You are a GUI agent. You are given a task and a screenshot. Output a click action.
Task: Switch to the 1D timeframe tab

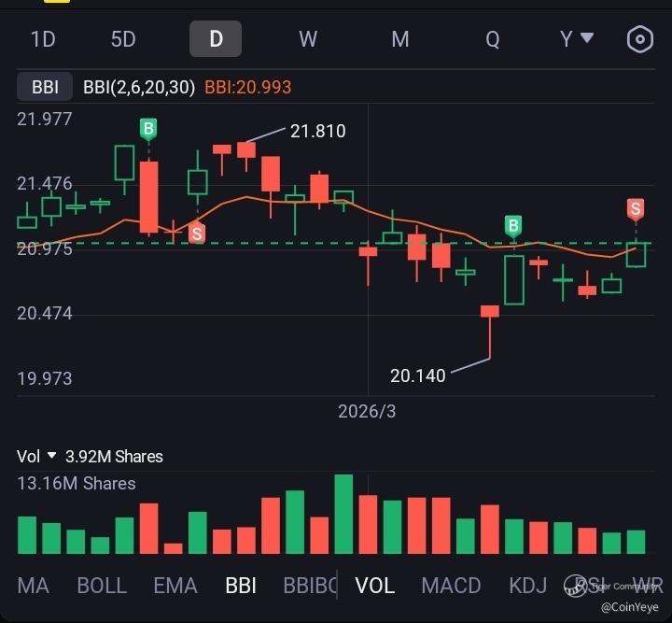coord(43,39)
